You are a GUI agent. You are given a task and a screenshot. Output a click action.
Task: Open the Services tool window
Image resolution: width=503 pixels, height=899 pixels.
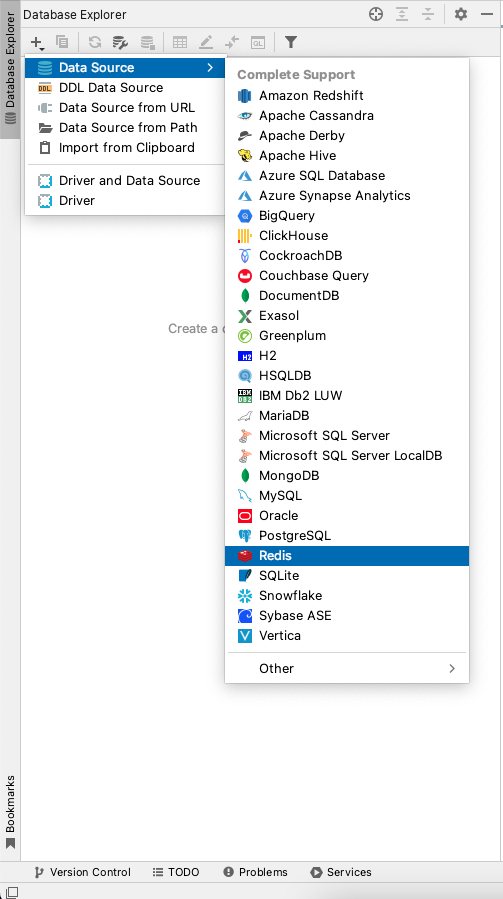tap(341, 872)
